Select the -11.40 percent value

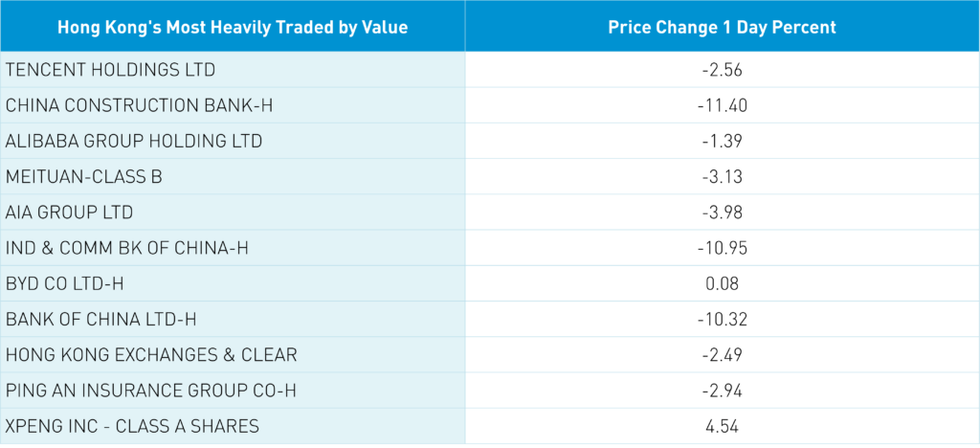coord(722,105)
